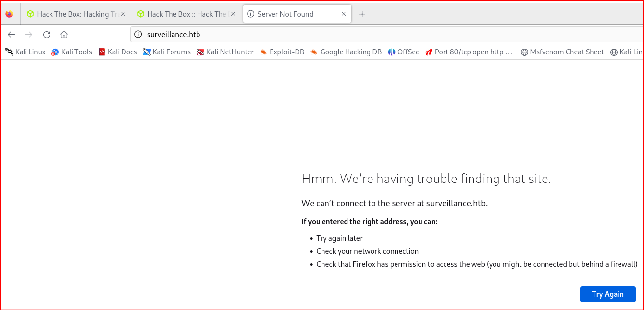
Task: Close the Hack The Box: Hacking Training tab
Action: (x=123, y=14)
